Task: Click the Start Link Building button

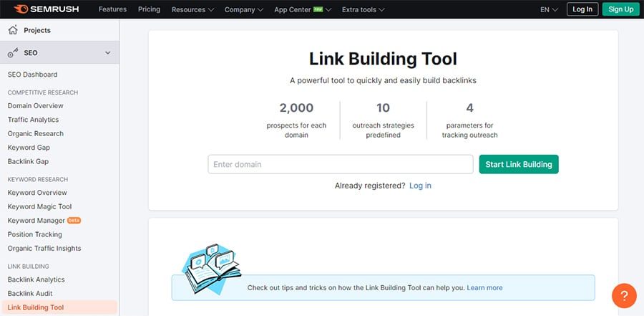Action: pyautogui.click(x=519, y=164)
